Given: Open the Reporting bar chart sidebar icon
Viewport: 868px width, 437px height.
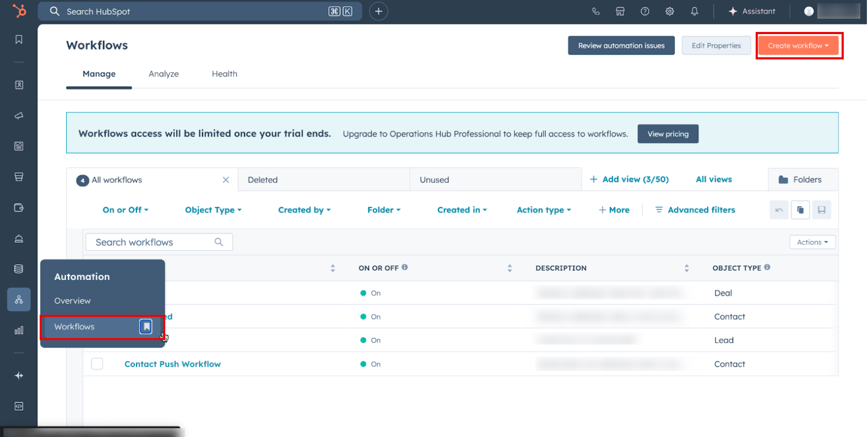Looking at the screenshot, I should coord(19,330).
